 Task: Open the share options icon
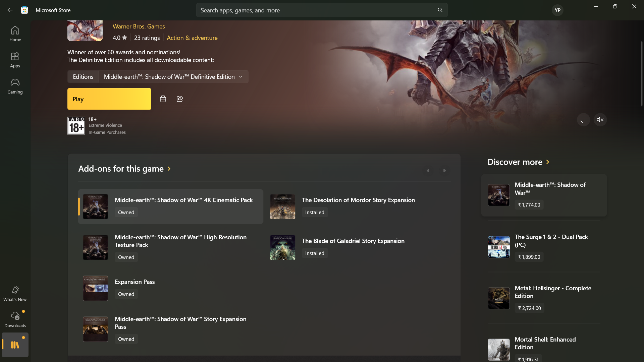[x=180, y=99]
